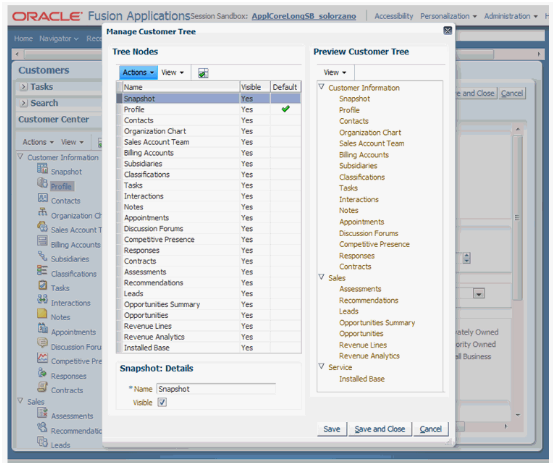
Task: Click the toolbar icon beside the dialog View menu
Action: click(x=203, y=73)
